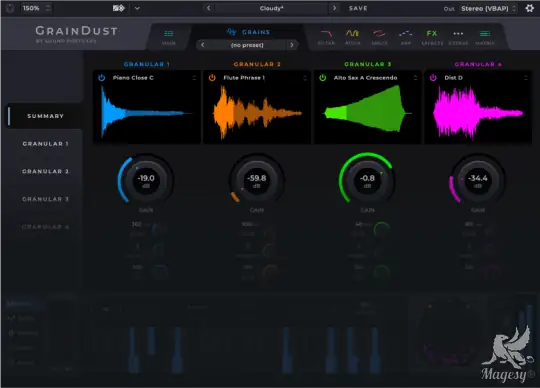Go to previous preset before Cloudy
Image resolution: width=540 pixels, height=388 pixels.
click(209, 8)
